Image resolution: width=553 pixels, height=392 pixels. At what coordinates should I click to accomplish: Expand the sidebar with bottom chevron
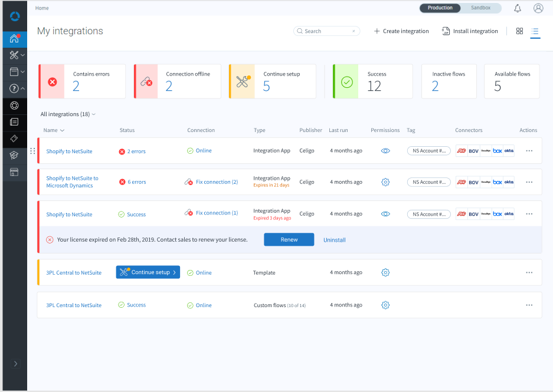point(15,364)
